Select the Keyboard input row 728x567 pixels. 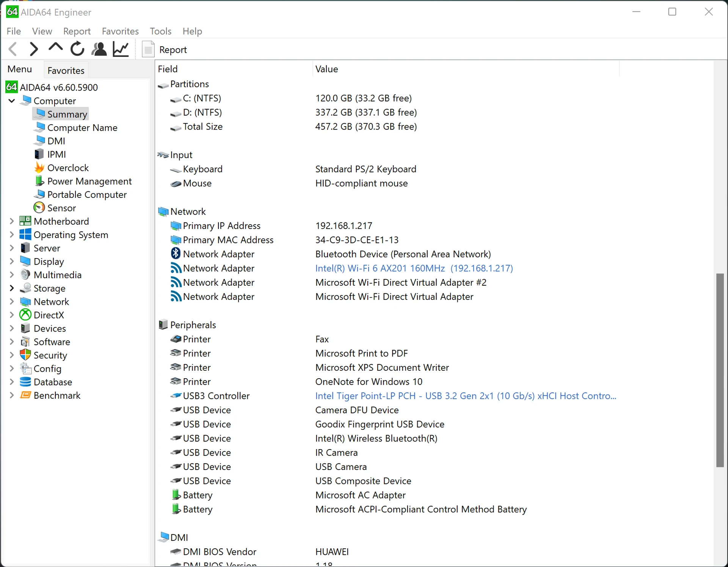pyautogui.click(x=387, y=169)
